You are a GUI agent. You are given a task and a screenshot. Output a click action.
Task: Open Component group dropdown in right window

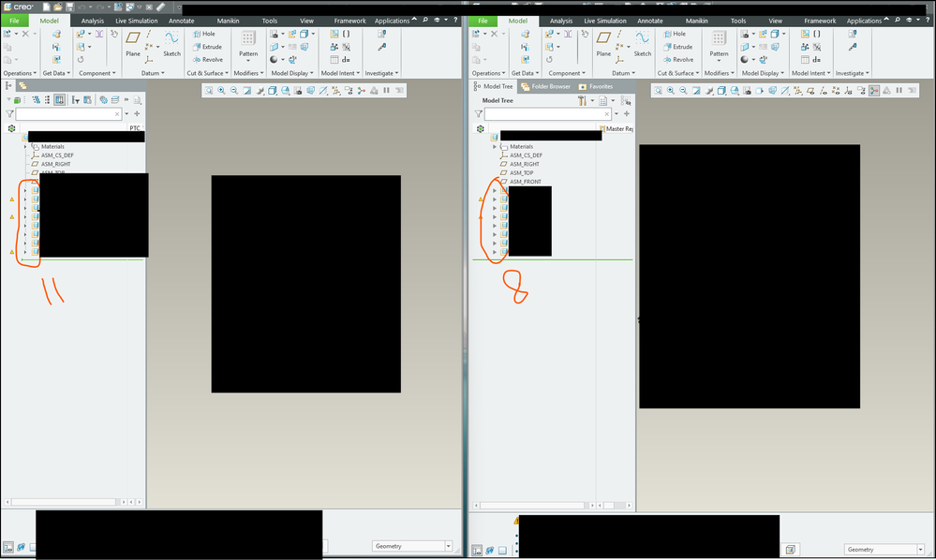tap(567, 73)
